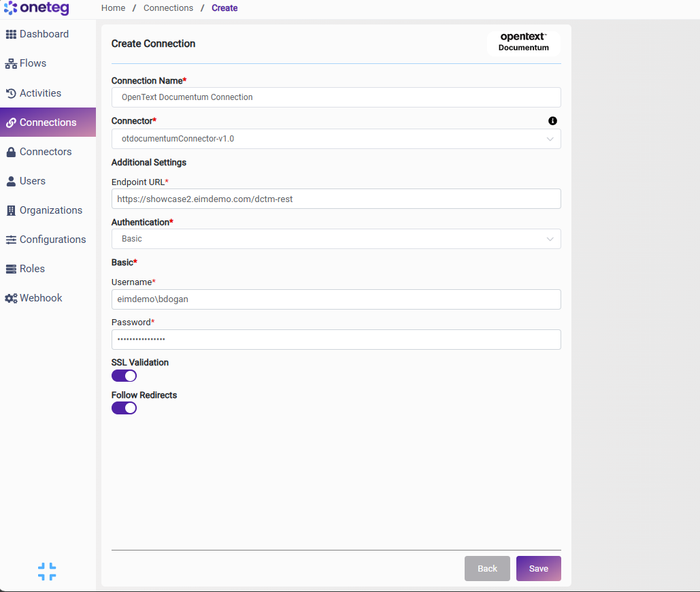700x592 pixels.
Task: Click the Dashboard grid icon
Action: tap(11, 35)
